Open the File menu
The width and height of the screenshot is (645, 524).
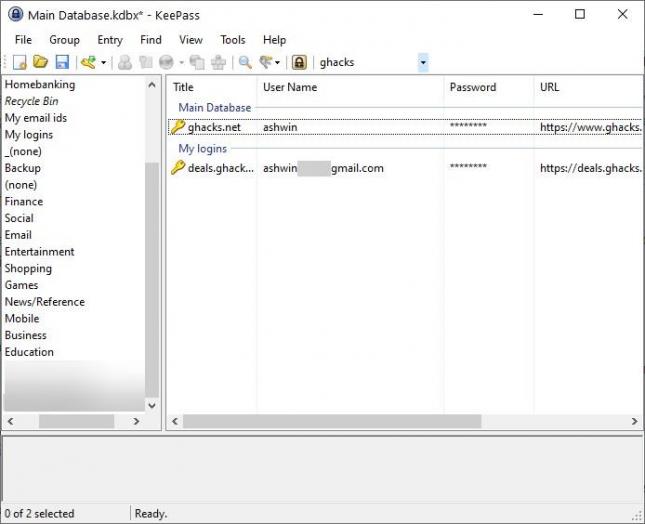[x=23, y=40]
